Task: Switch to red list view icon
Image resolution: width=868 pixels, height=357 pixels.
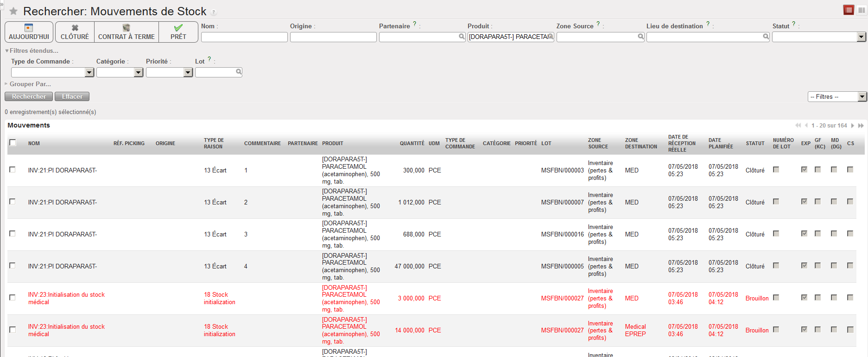Action: (849, 10)
